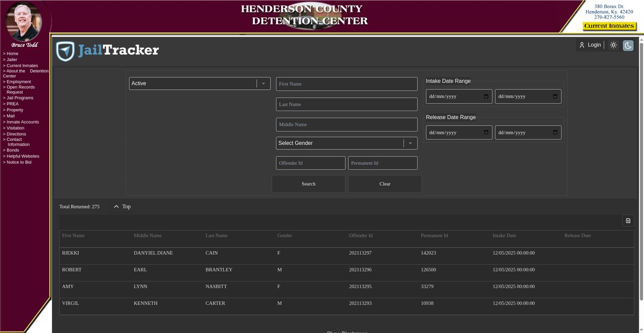The height and width of the screenshot is (333, 644).
Task: Click Bruce Todd portrait photo
Action: 24,21
